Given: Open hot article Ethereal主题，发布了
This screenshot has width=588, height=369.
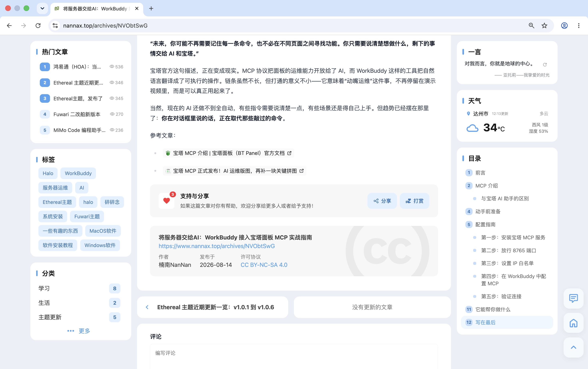Looking at the screenshot, I should [x=81, y=98].
